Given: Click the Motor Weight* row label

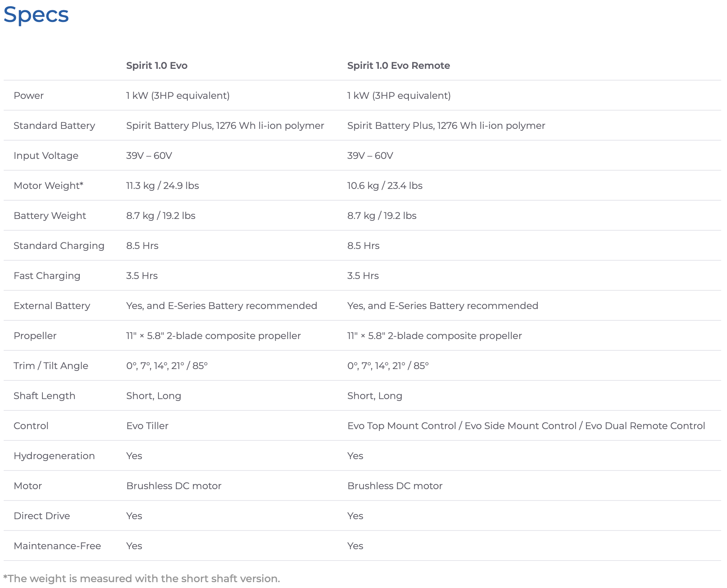Looking at the screenshot, I should click(x=48, y=186).
